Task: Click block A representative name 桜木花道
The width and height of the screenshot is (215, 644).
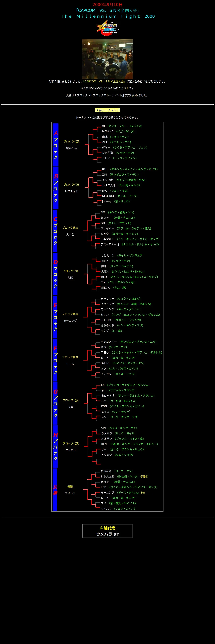Action: pyautogui.click(x=71, y=148)
